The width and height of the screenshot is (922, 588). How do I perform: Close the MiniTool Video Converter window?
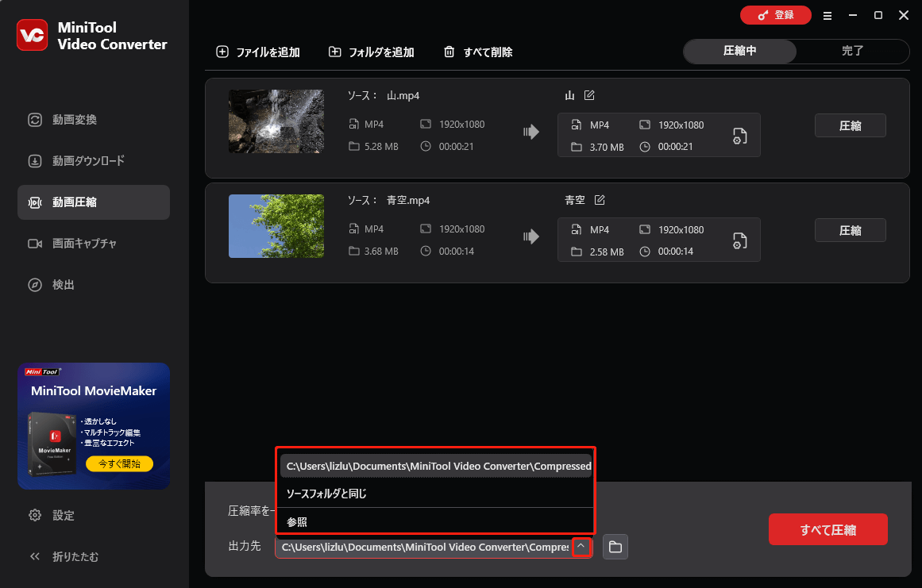tap(904, 15)
